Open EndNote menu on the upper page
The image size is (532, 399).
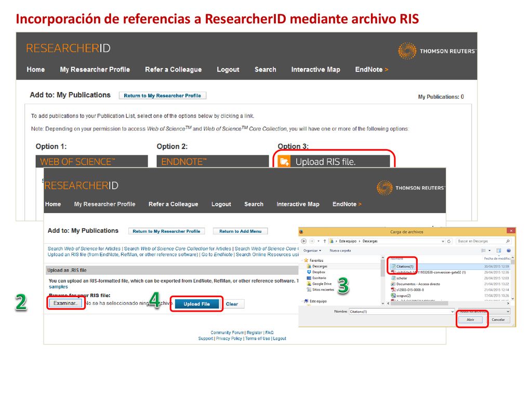pos(371,69)
